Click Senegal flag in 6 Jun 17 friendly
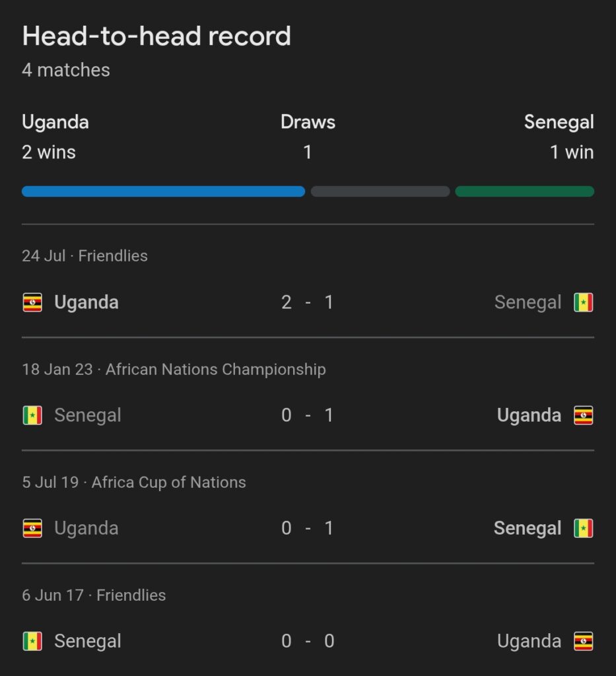The image size is (616, 676). click(x=32, y=641)
